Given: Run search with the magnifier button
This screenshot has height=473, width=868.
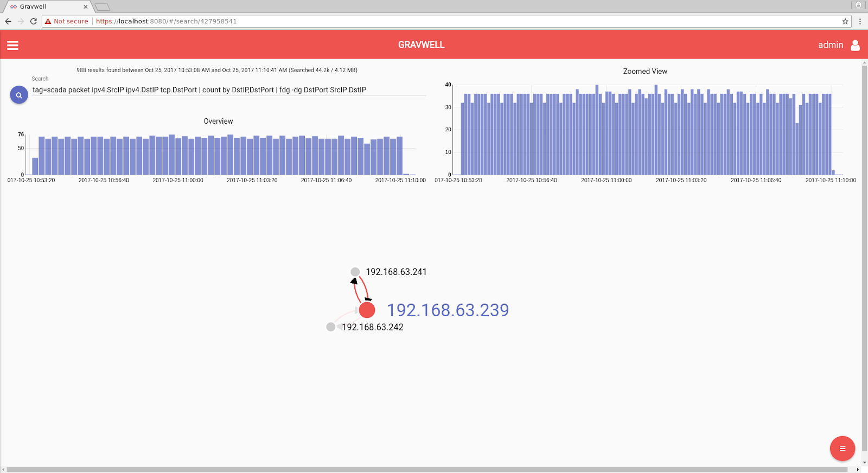Looking at the screenshot, I should tap(19, 95).
